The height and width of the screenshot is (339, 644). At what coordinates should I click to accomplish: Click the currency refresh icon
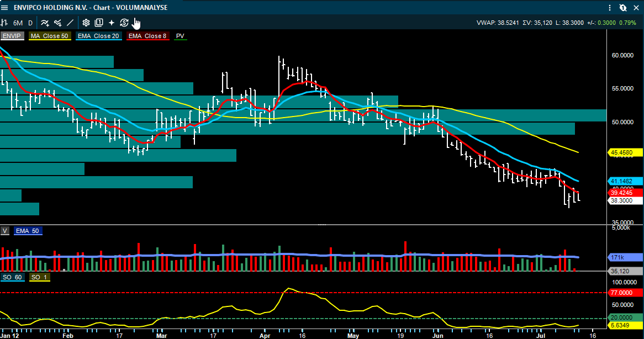coord(124,23)
